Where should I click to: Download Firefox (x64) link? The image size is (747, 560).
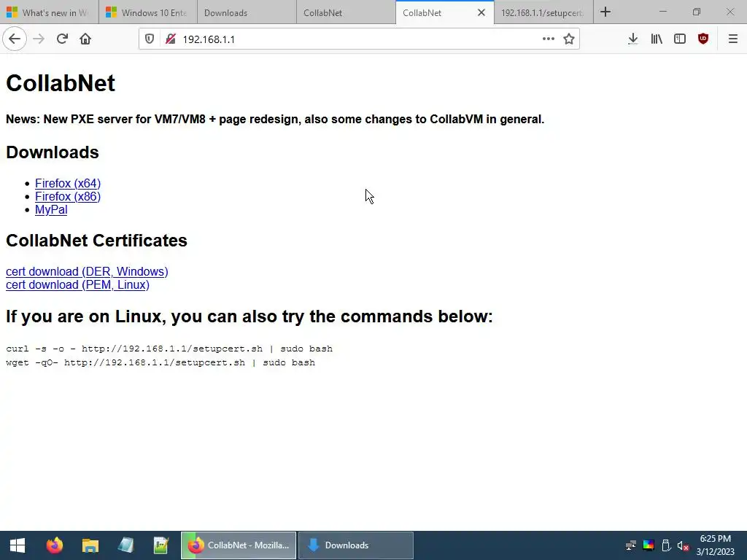coord(68,183)
